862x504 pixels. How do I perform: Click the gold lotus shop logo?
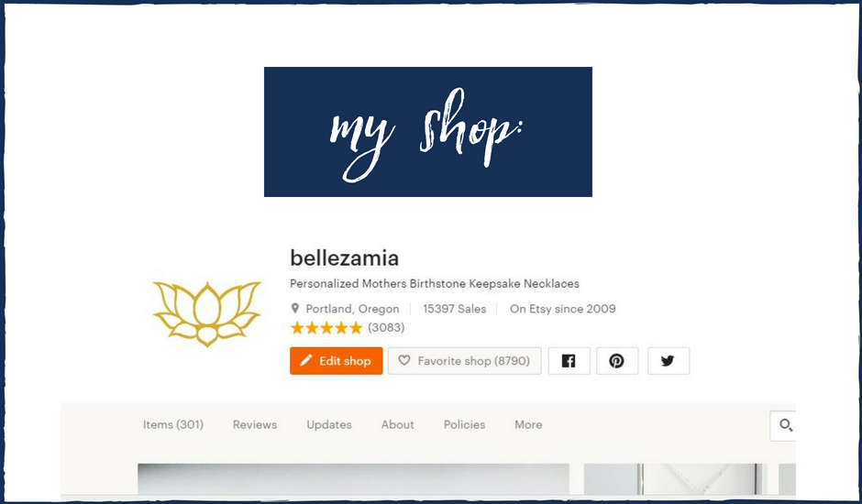point(206,313)
